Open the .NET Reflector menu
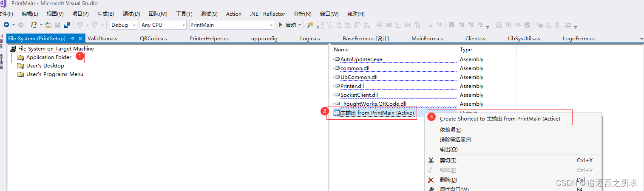Image resolution: width=644 pixels, height=191 pixels. pos(267,14)
